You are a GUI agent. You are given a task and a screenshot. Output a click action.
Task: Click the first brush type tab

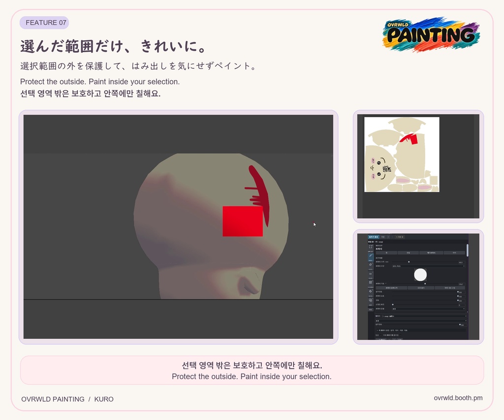click(x=387, y=253)
